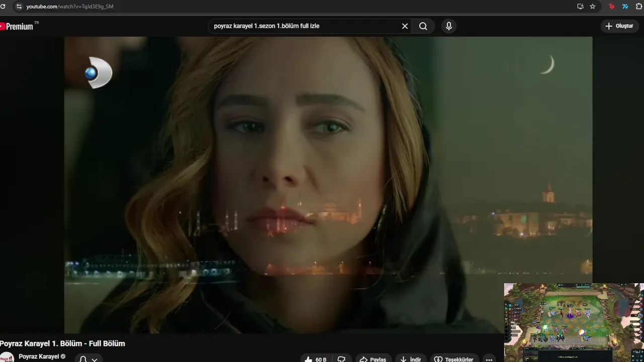Screen dimensions: 644x362
Task: Run search with the magnifier button
Action: point(423,26)
